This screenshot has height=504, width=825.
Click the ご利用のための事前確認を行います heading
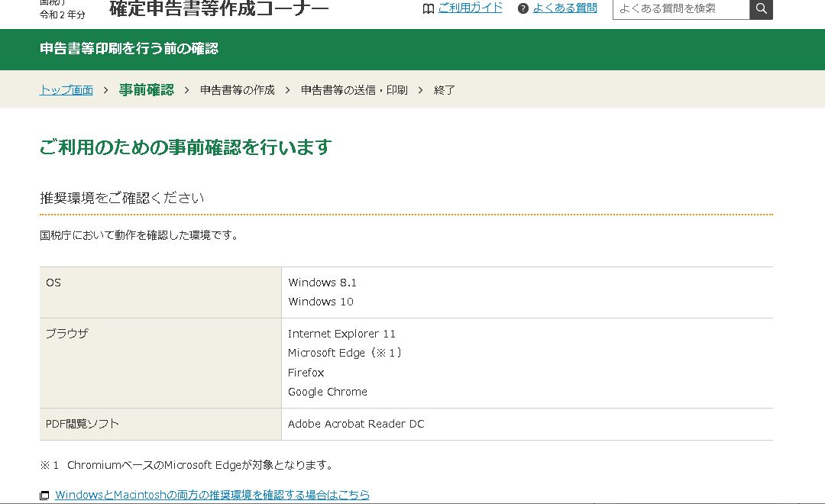click(x=186, y=147)
